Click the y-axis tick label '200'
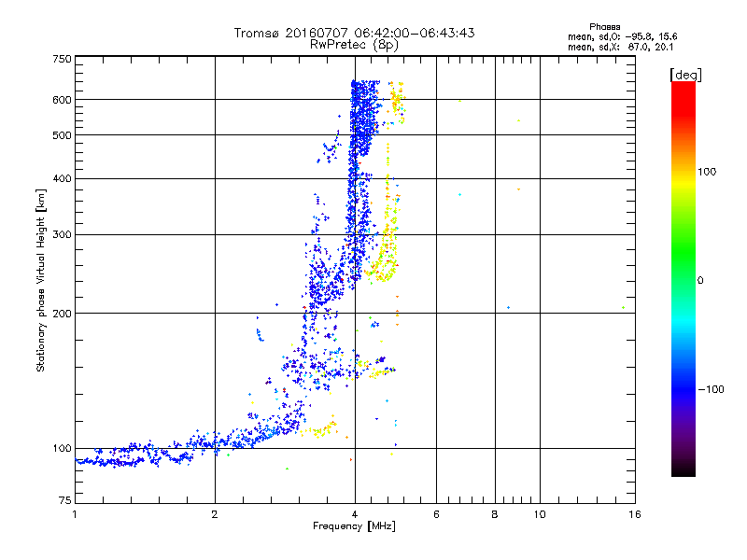The image size is (747, 560). coord(62,314)
